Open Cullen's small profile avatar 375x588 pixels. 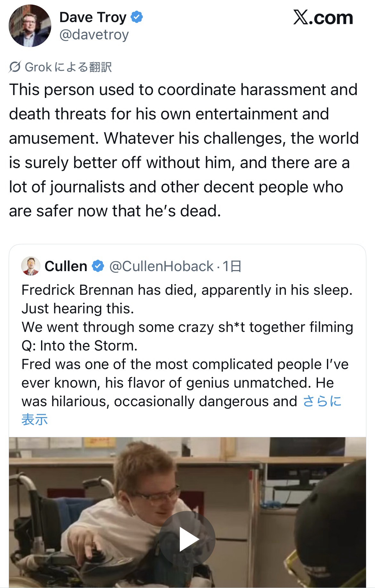30,266
